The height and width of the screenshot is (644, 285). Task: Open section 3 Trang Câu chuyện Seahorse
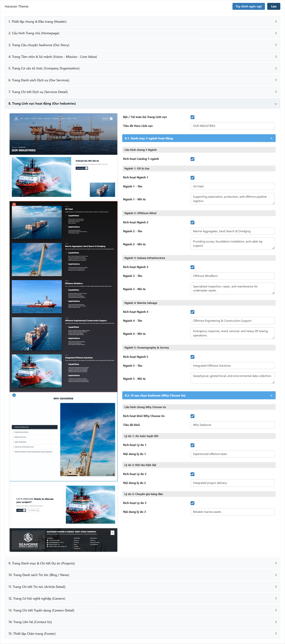tap(142, 45)
